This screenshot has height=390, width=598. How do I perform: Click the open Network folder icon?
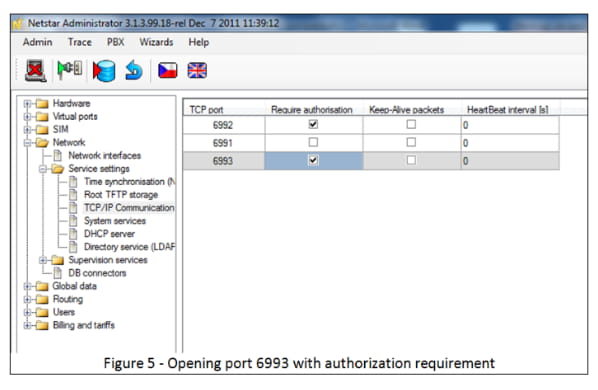pyautogui.click(x=42, y=143)
